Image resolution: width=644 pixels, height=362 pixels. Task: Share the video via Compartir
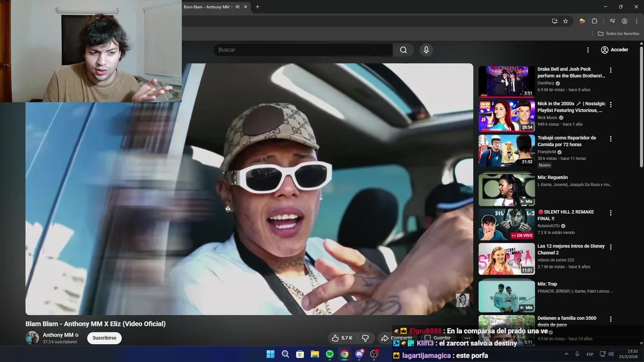pos(396,338)
